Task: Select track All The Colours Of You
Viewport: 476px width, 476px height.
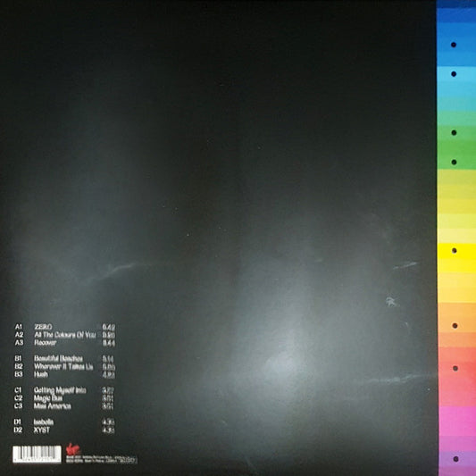Action: (x=64, y=335)
